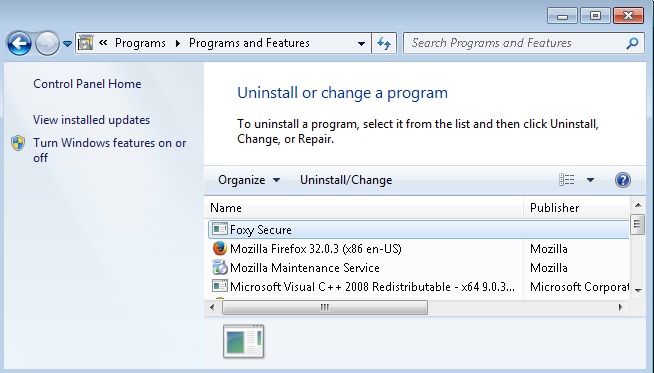Change view with the view icon

[566, 180]
